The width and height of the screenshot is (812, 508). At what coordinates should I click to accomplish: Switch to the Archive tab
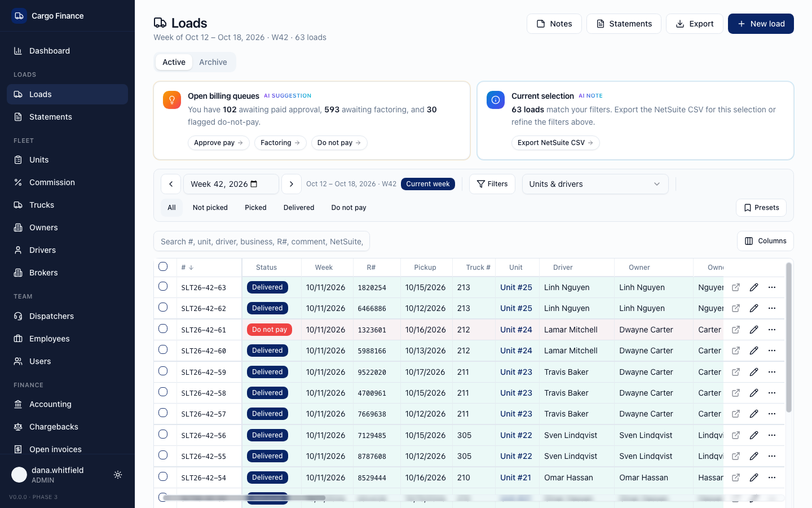pos(213,62)
